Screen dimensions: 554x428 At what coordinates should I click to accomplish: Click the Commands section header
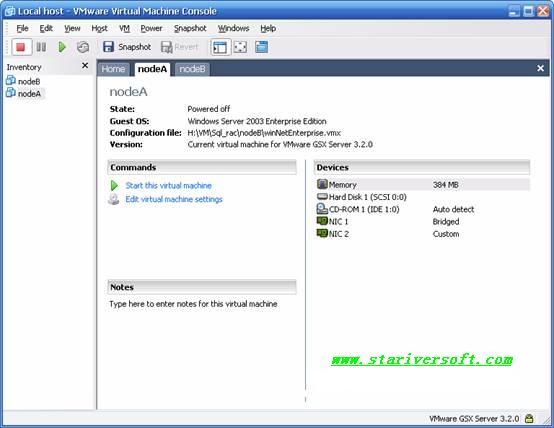(x=202, y=167)
